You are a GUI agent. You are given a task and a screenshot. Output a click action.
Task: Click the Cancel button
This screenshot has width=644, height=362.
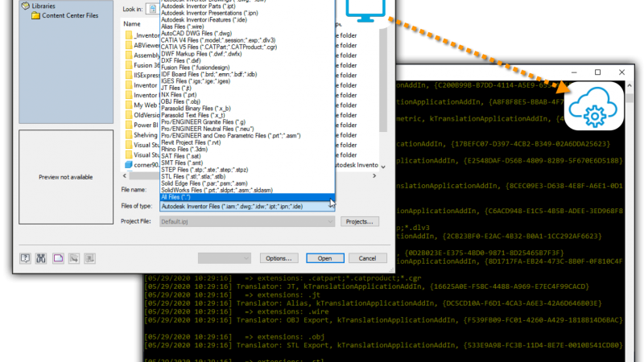367,258
